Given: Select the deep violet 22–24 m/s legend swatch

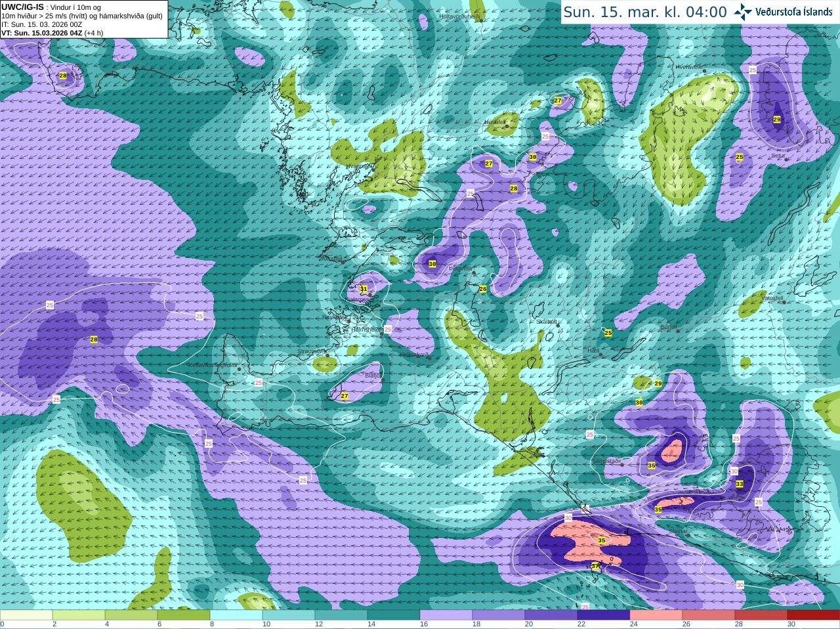Looking at the screenshot, I should click(604, 615).
